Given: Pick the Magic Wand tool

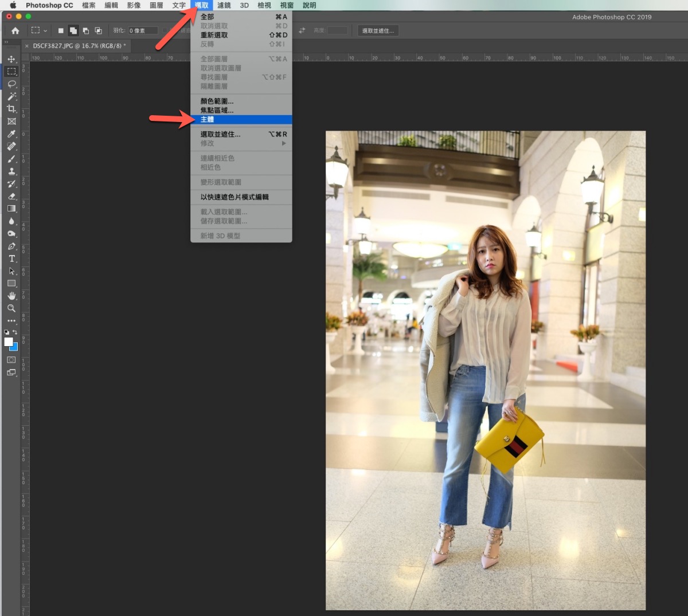Looking at the screenshot, I should point(11,96).
